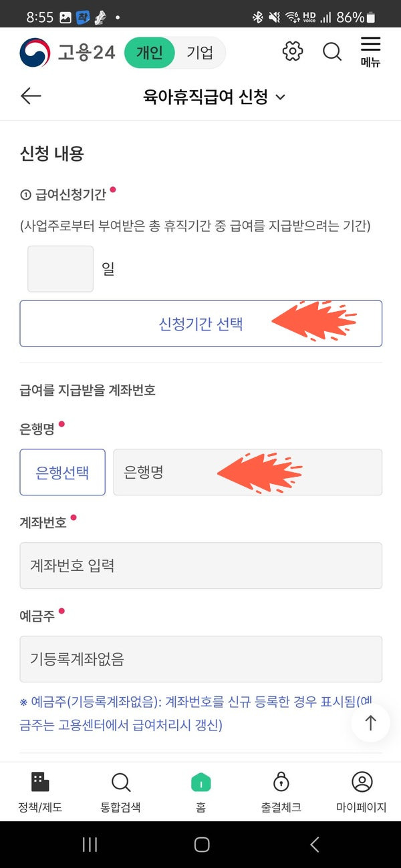Focus the 계좌번호 입력 field

point(201,566)
